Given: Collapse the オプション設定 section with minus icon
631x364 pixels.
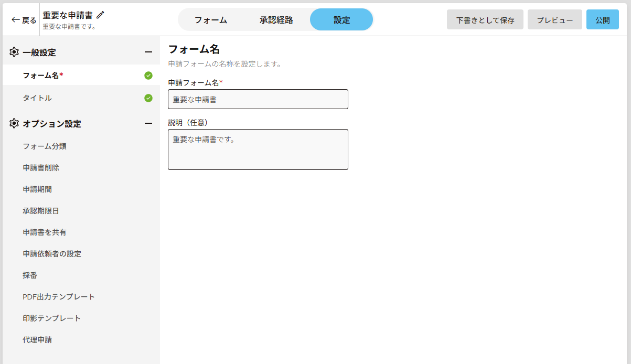Looking at the screenshot, I should (148, 124).
